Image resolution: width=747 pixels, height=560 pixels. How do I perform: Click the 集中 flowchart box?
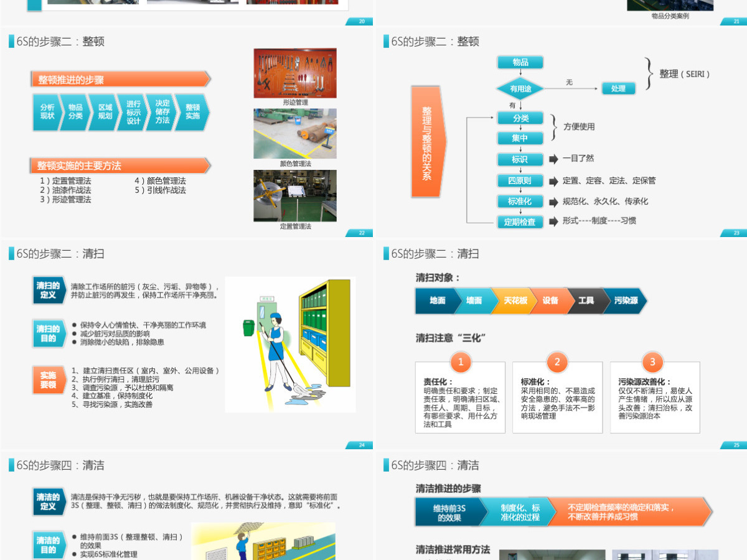(x=520, y=138)
